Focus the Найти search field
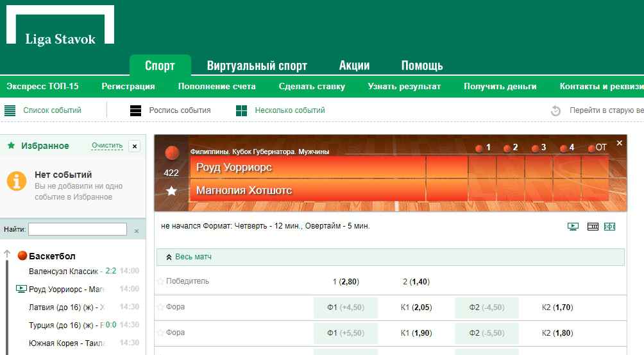The image size is (644, 355). click(x=78, y=229)
